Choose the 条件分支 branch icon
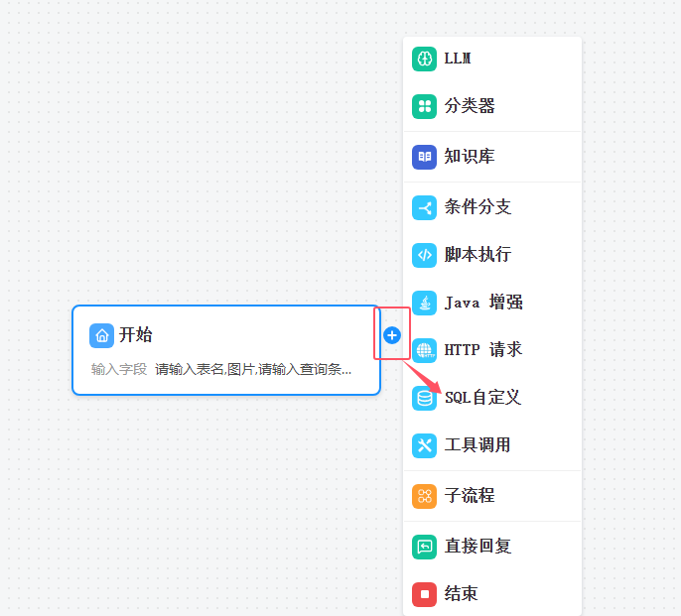This screenshot has width=681, height=616. pos(424,207)
